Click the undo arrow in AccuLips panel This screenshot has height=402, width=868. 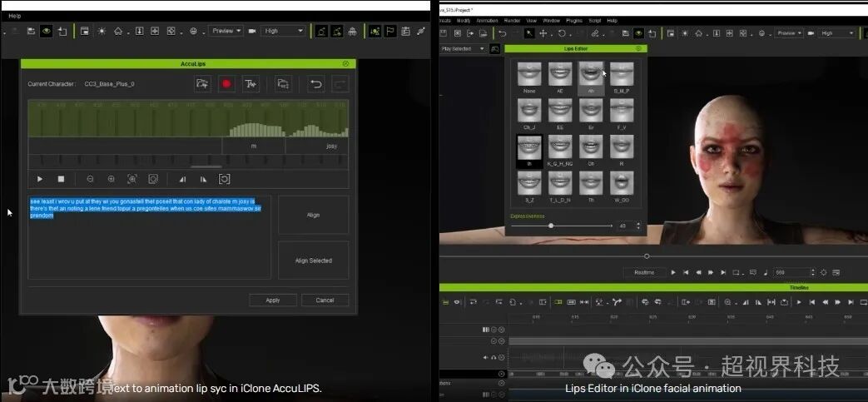click(x=315, y=84)
